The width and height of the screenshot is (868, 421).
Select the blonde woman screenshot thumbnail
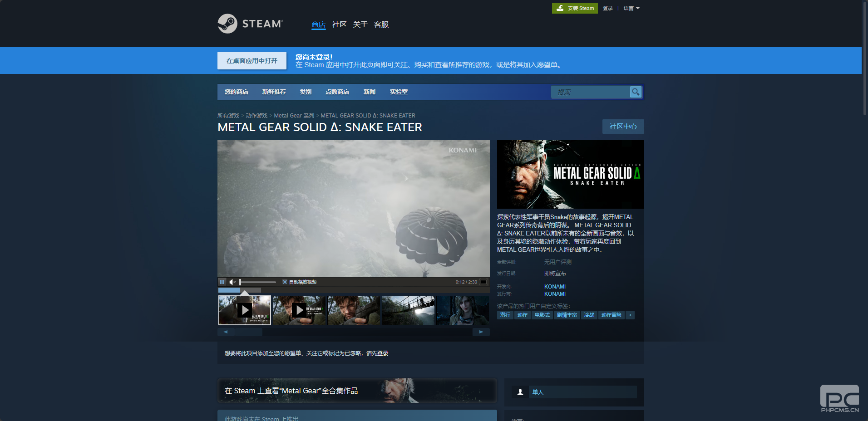[x=463, y=310]
